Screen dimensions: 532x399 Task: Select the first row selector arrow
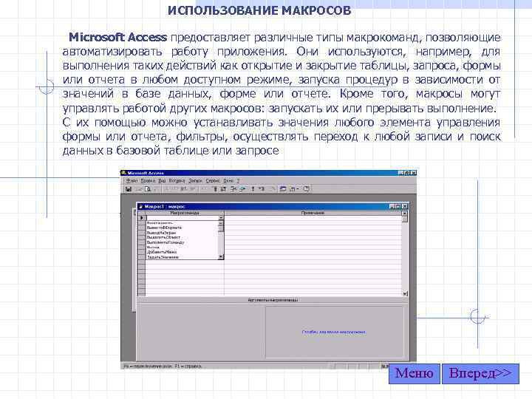(142, 218)
